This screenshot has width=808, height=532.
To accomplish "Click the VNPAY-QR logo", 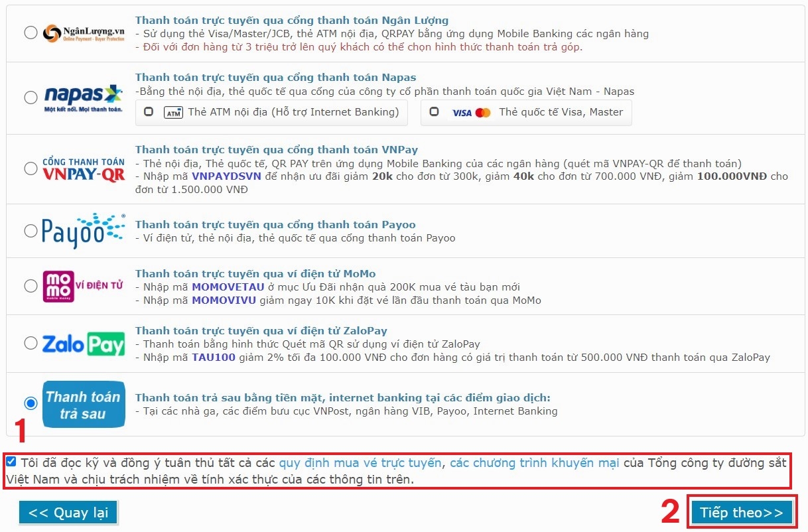I will [x=84, y=170].
